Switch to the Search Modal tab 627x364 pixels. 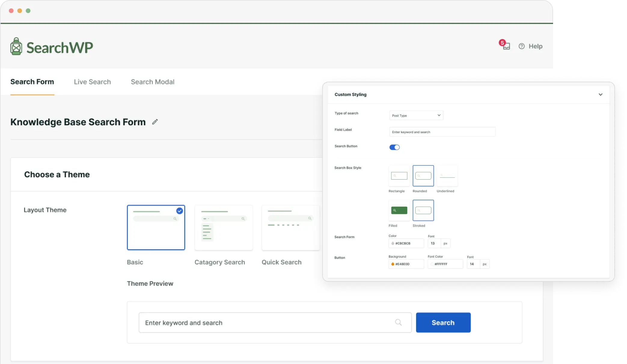point(153,81)
